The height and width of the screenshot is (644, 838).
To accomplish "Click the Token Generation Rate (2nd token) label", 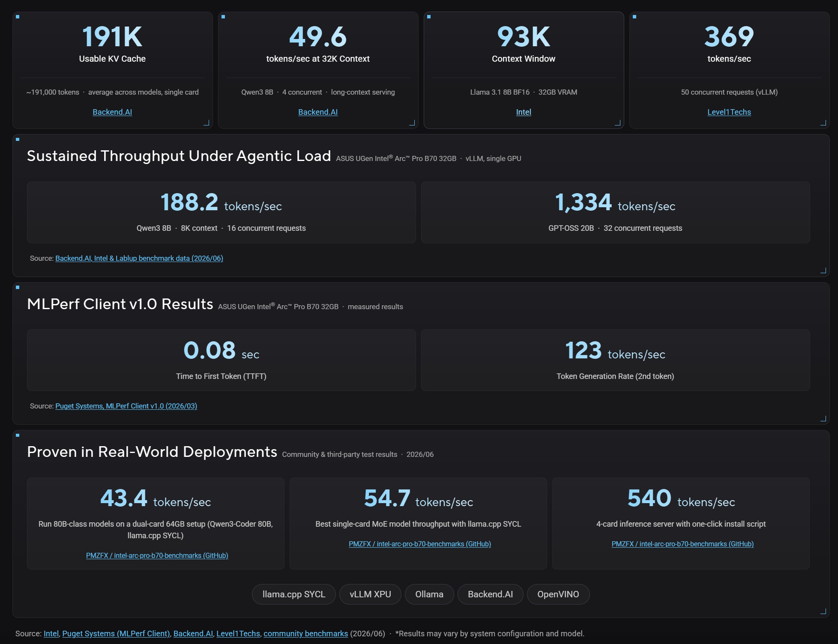I will click(615, 376).
